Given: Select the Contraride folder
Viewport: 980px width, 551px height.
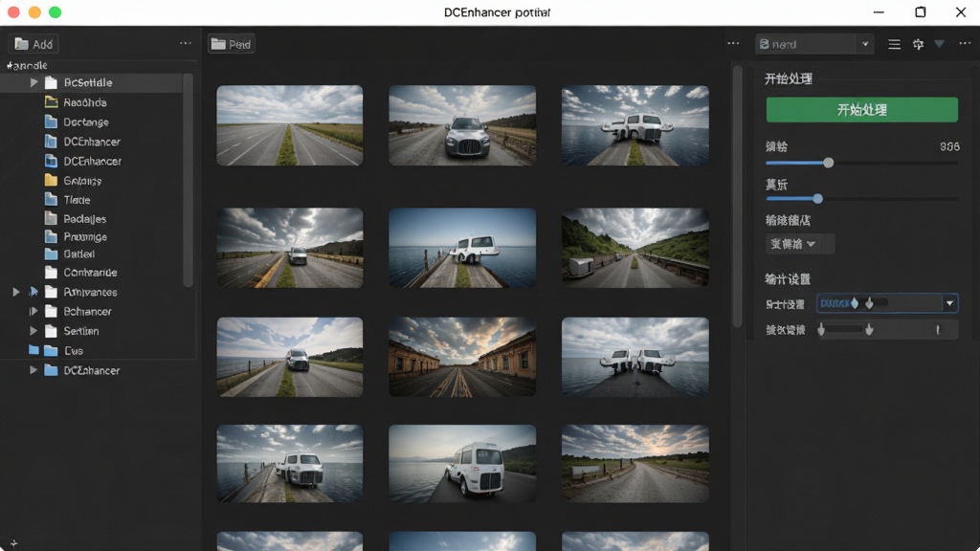Looking at the screenshot, I should click(x=90, y=273).
